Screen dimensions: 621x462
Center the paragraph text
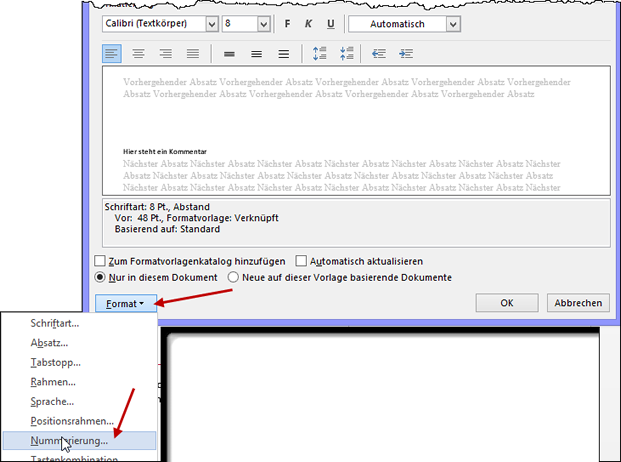coord(138,53)
